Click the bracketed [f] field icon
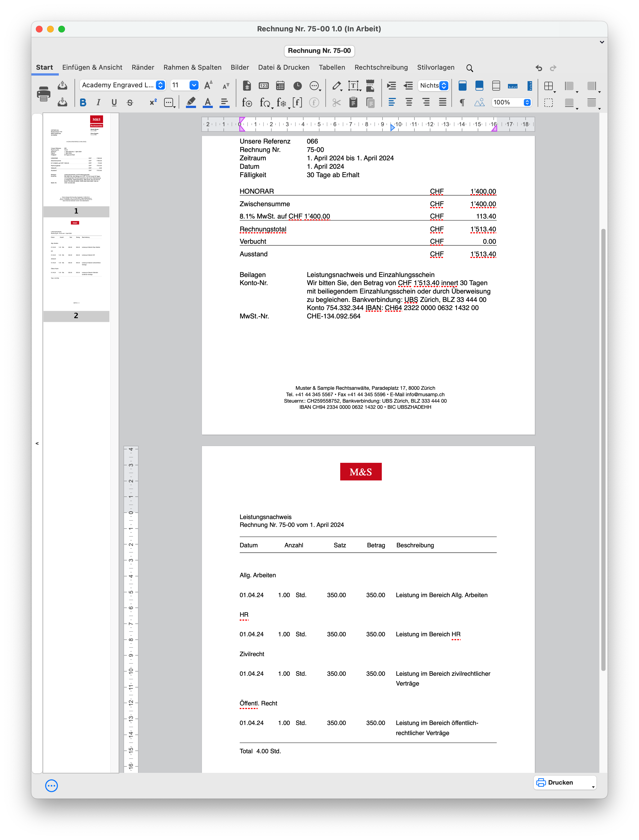This screenshot has width=639, height=840. pyautogui.click(x=297, y=102)
